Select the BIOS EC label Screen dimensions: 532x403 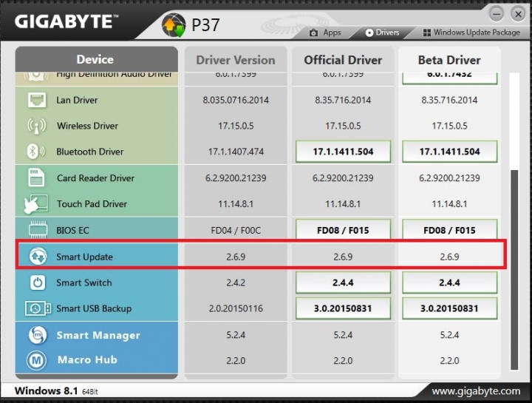click(x=72, y=231)
